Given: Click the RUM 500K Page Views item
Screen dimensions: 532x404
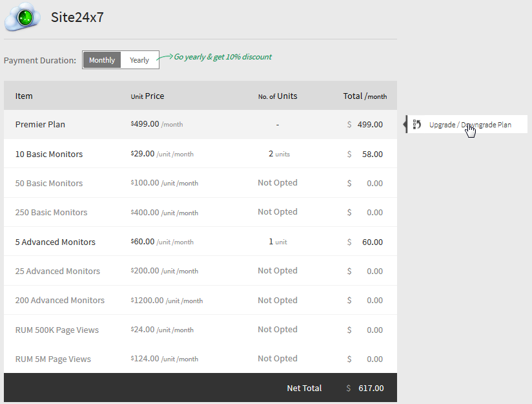Looking at the screenshot, I should pos(57,330).
